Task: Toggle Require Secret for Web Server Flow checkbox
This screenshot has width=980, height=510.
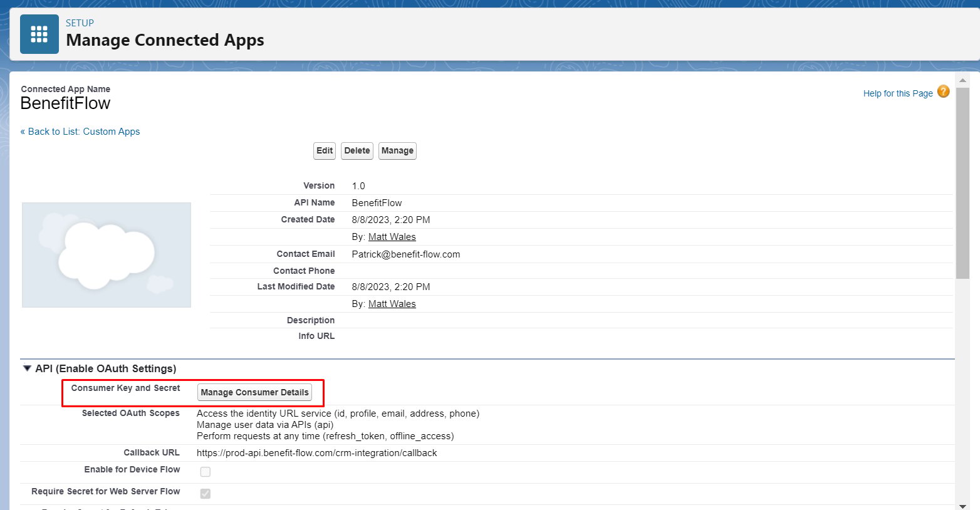Action: (206, 494)
